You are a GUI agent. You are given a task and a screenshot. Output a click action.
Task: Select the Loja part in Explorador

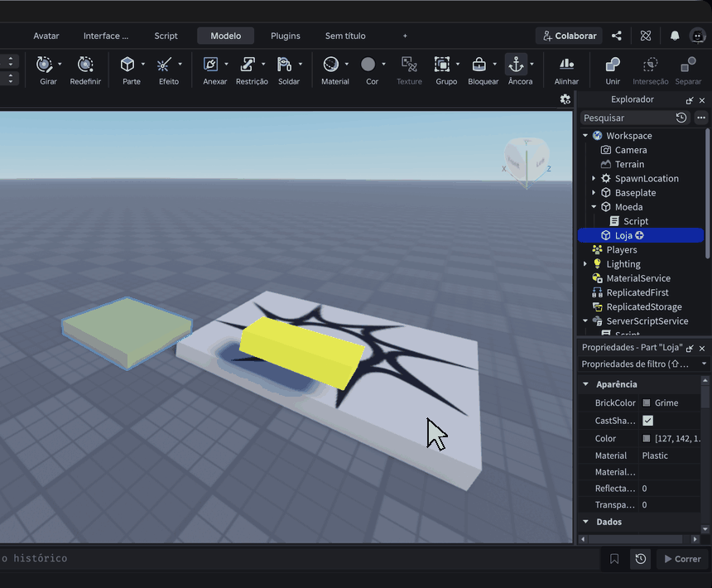click(x=641, y=235)
